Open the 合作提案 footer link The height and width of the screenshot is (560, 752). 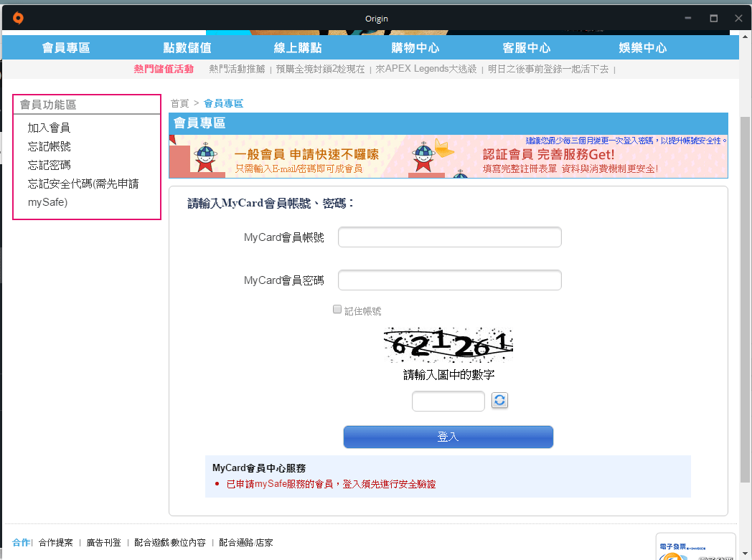click(x=56, y=543)
